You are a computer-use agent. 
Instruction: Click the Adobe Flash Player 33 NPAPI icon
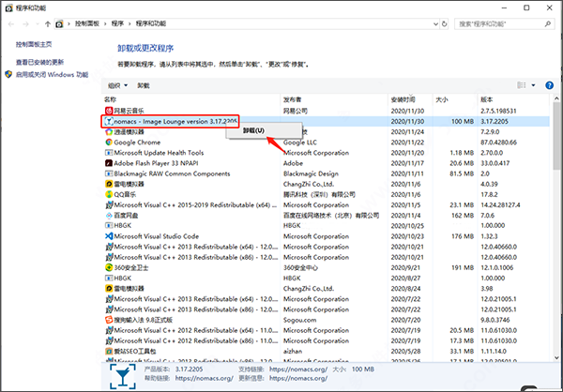pyautogui.click(x=109, y=163)
